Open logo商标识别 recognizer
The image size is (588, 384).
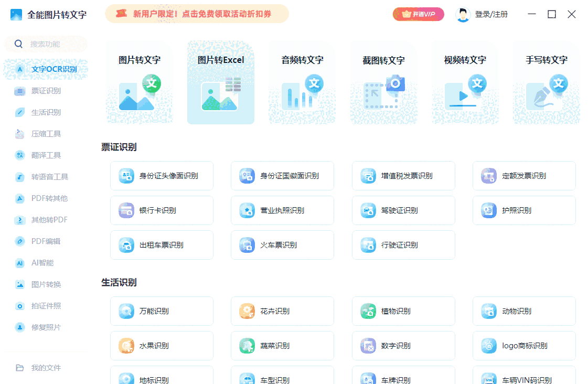523,345
